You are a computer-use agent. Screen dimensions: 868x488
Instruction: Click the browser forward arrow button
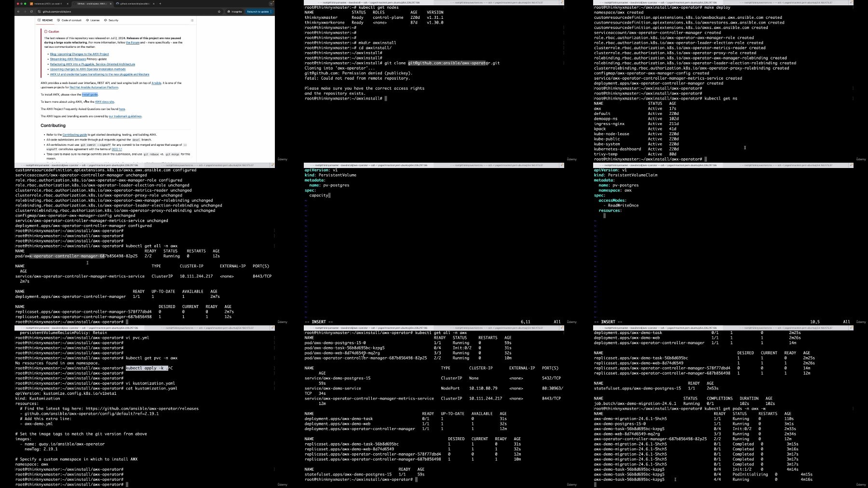click(25, 12)
